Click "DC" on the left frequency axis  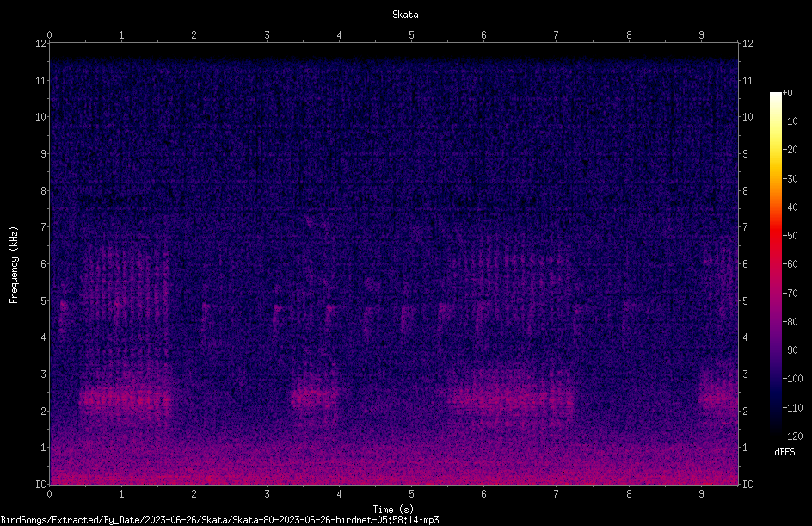(41, 485)
